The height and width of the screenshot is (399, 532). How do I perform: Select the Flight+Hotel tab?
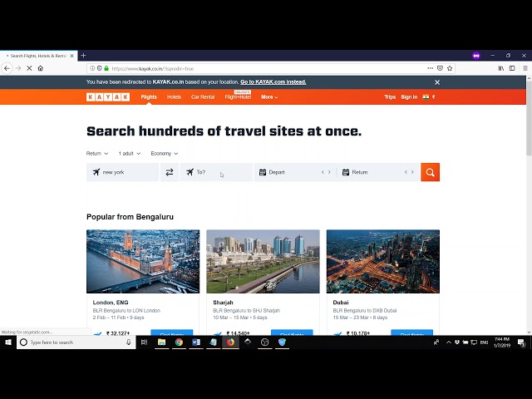coord(238,97)
